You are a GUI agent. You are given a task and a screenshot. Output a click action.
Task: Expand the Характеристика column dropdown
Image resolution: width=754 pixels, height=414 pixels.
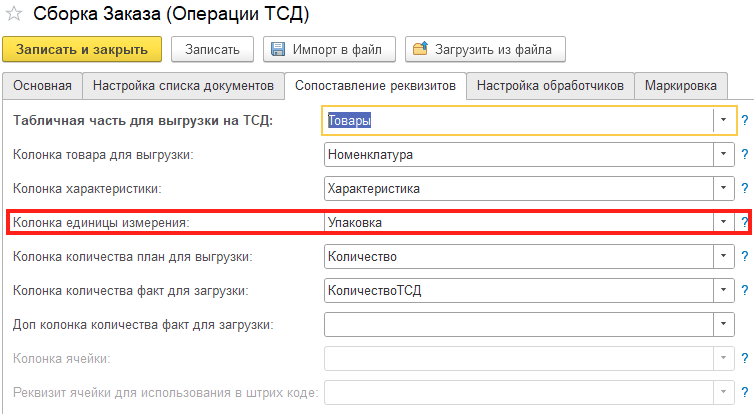pyautogui.click(x=723, y=188)
